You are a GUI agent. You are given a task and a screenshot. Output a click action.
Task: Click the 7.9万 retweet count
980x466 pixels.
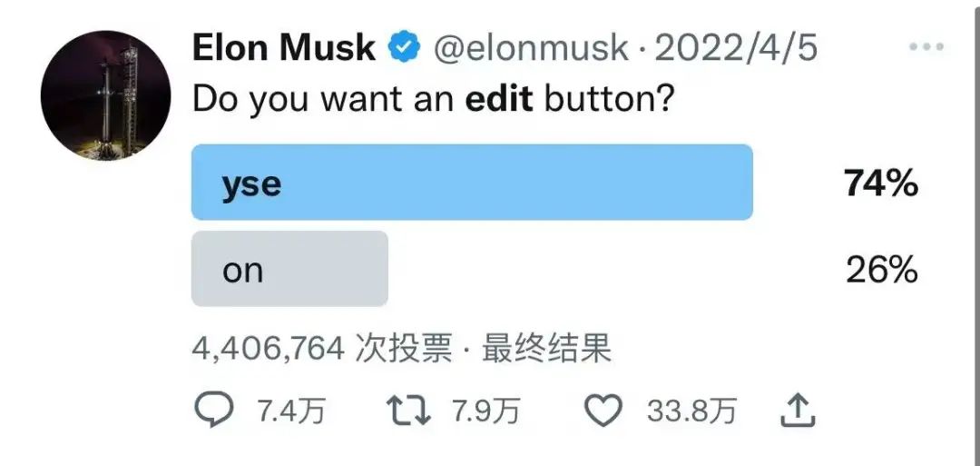point(485,412)
